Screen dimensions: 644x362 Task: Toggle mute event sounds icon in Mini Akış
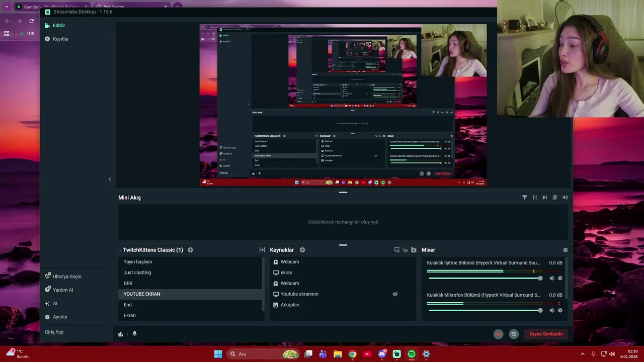(x=555, y=198)
